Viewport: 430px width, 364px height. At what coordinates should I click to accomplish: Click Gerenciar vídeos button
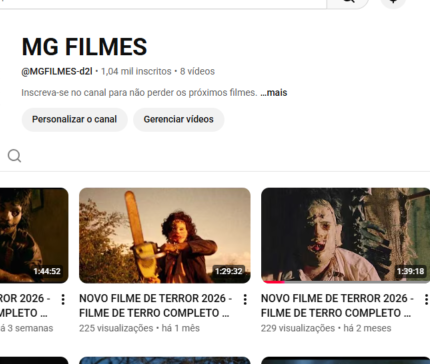click(178, 119)
